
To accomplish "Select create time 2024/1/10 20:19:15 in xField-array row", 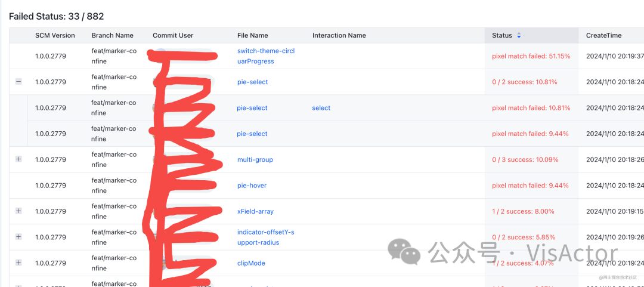I will 615,211.
